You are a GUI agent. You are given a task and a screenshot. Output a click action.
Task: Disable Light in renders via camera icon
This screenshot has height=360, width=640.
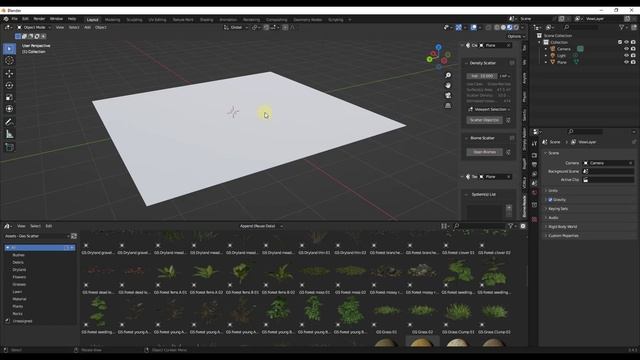633,56
